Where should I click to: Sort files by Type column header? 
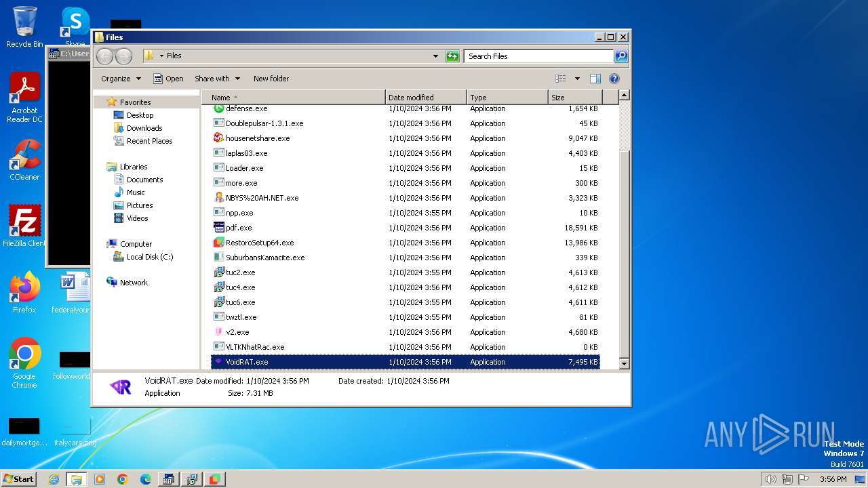click(507, 98)
